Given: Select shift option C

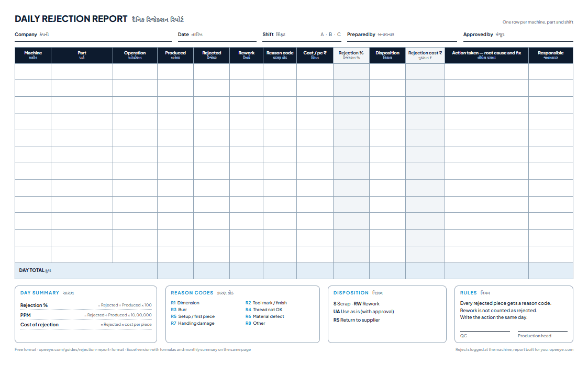Looking at the screenshot, I should click(339, 35).
